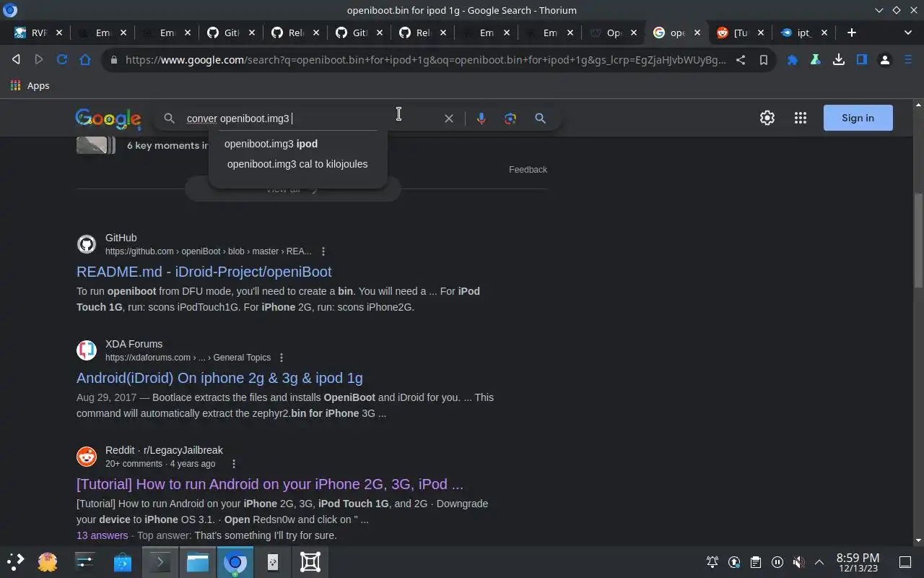Open options for GitHub result
The width and height of the screenshot is (924, 578).
click(x=323, y=251)
